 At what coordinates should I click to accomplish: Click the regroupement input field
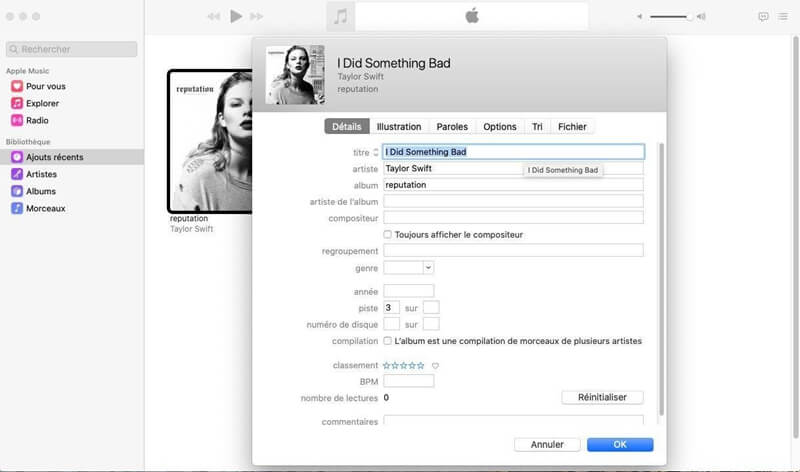513,250
